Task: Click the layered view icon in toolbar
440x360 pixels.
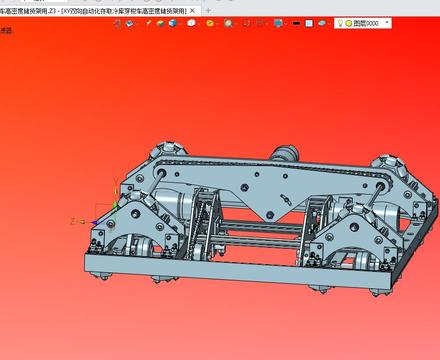Action: [x=129, y=23]
